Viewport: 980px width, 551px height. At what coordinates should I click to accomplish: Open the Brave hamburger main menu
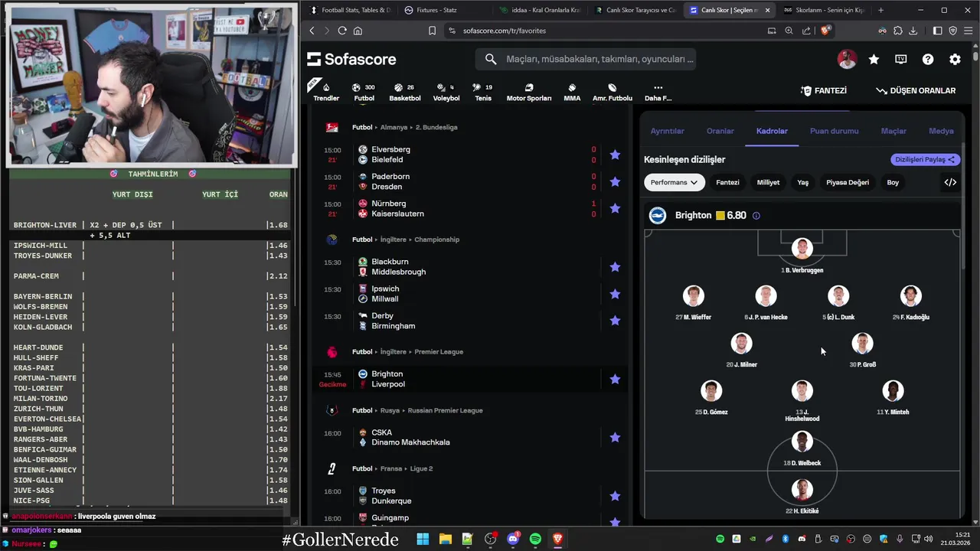(969, 31)
